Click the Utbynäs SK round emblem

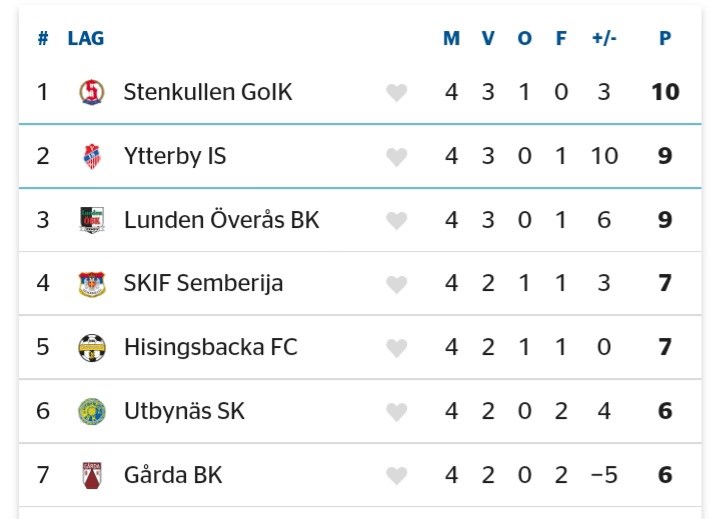[x=91, y=411]
